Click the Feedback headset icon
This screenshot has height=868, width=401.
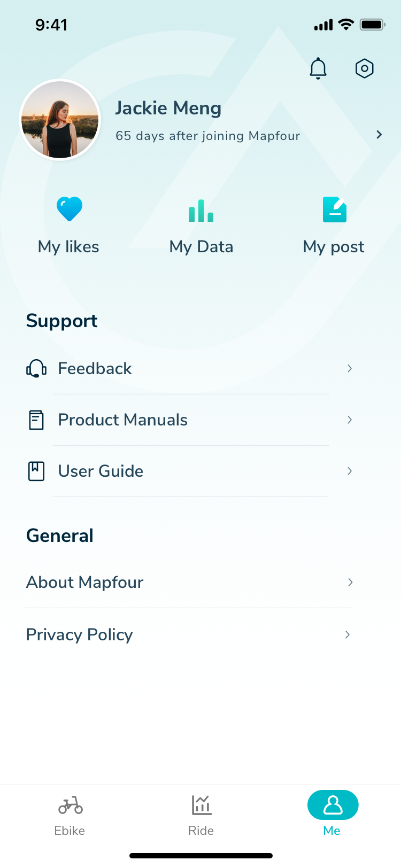(x=36, y=368)
